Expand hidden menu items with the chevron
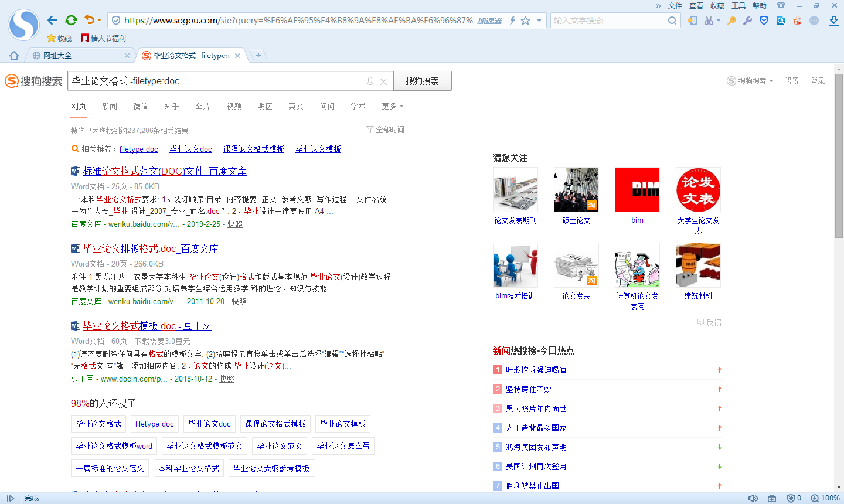844x504 pixels. (x=658, y=6)
